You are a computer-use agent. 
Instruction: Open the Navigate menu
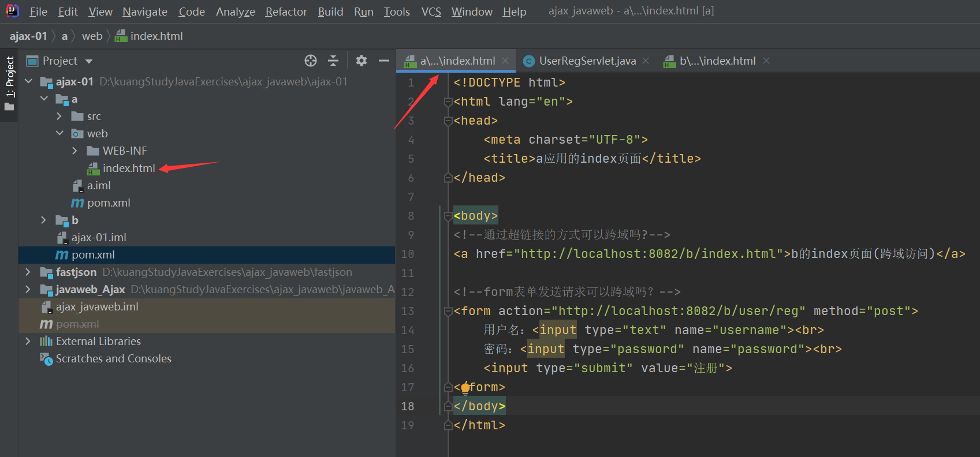(145, 12)
